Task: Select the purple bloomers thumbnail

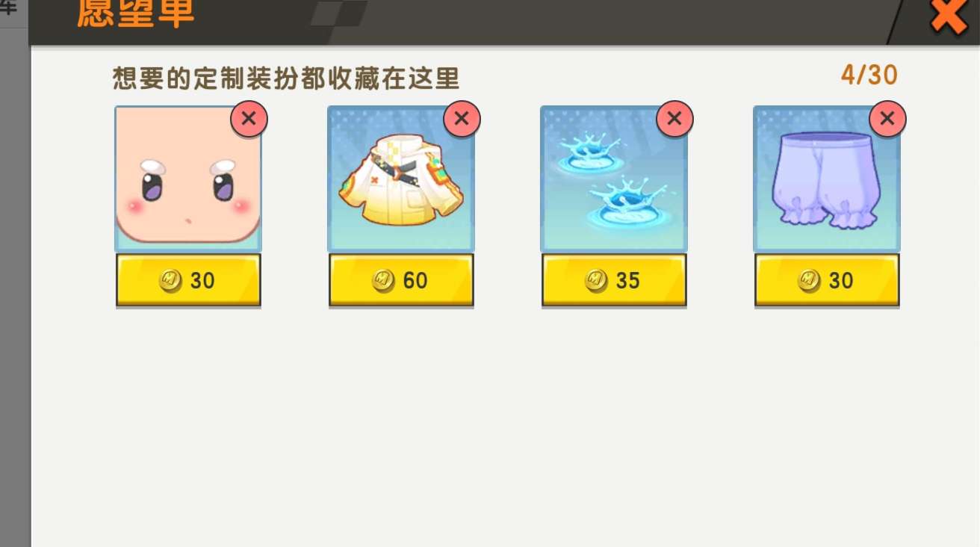Action: (827, 178)
